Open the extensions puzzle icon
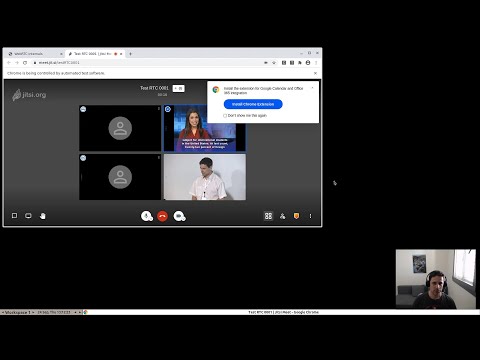The width and height of the screenshot is (480, 360). (300, 63)
